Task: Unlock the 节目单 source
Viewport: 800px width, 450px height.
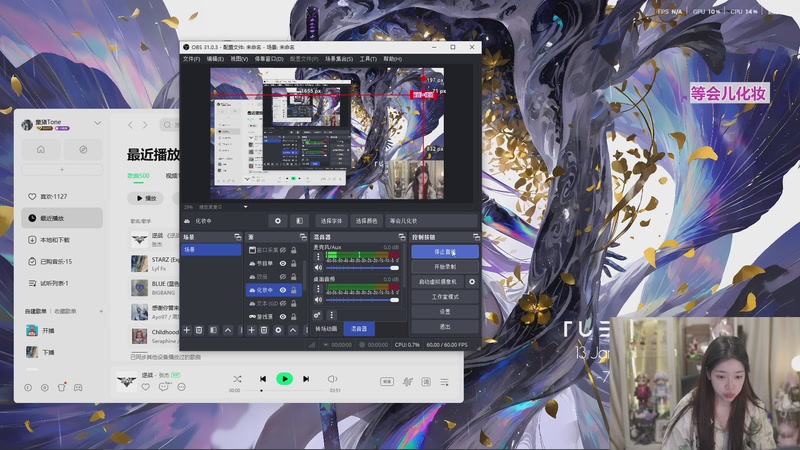Action: coord(294,263)
